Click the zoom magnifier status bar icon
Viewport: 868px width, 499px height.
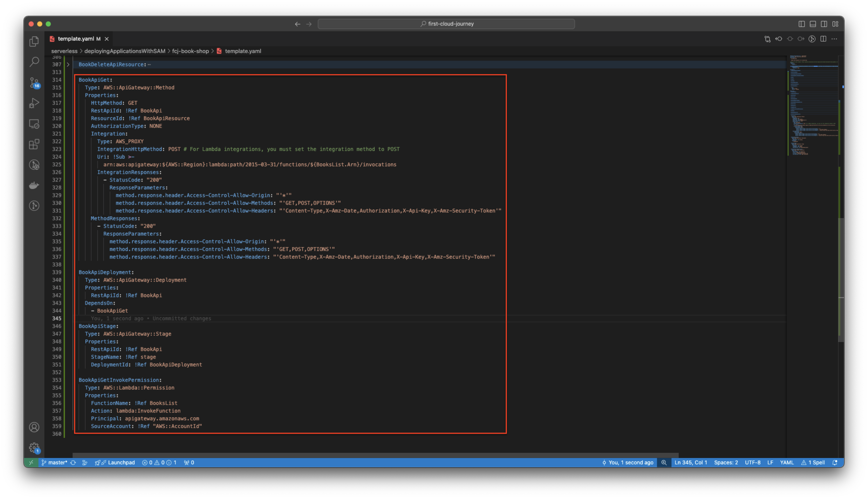pyautogui.click(x=664, y=462)
